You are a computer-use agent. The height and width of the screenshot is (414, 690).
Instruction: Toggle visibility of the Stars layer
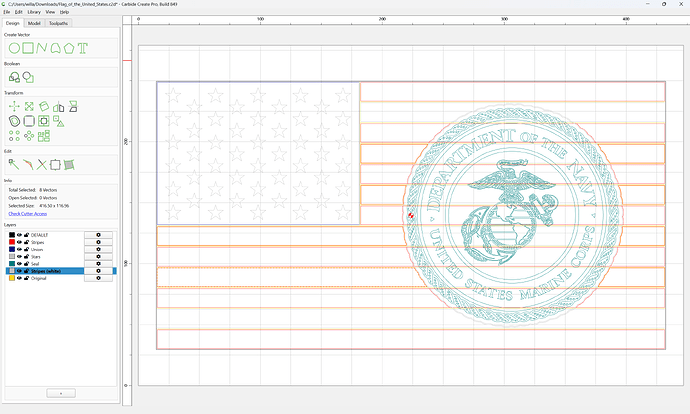(x=19, y=256)
